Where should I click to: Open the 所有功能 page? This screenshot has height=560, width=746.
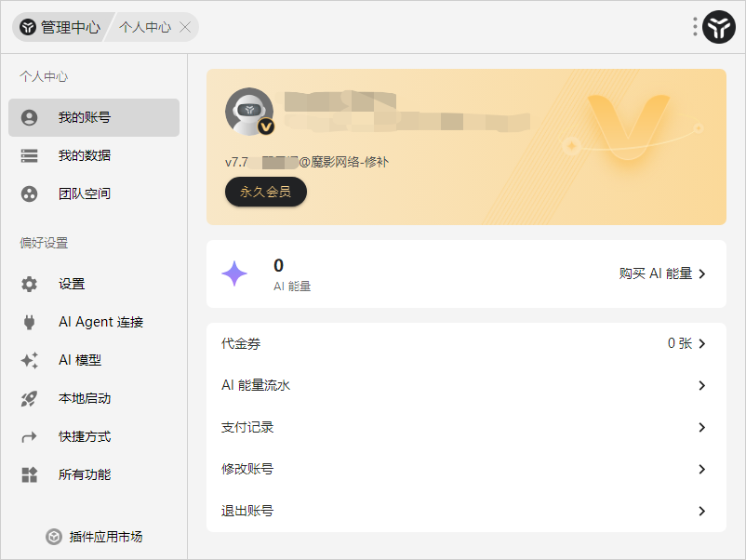pos(93,474)
